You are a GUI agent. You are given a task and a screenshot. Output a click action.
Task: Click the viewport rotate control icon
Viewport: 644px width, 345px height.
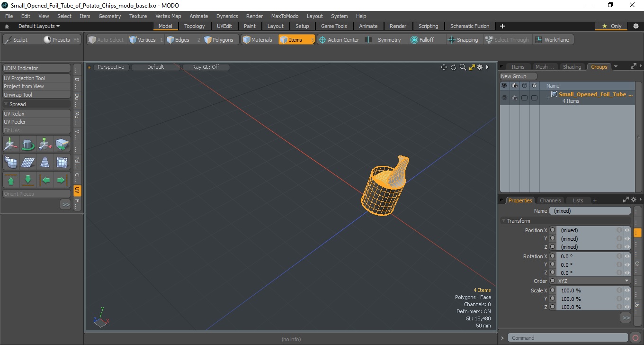(x=453, y=67)
